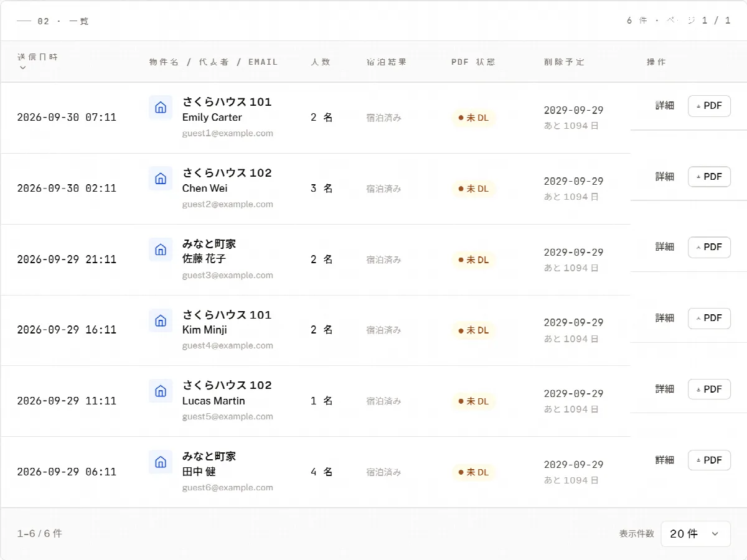Screen dimensions: 747x560
Task: Select the timestamp 2026-09-29 21:11
Action: tap(67, 259)
